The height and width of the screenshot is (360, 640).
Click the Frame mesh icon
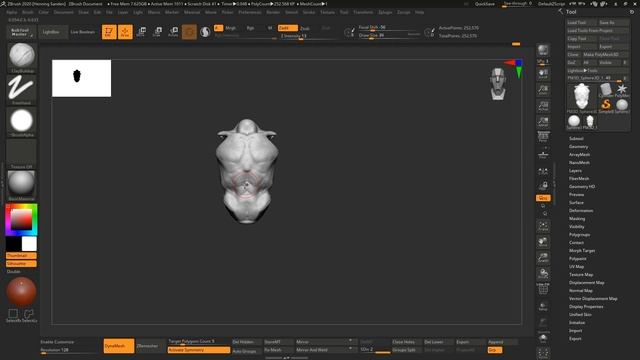click(543, 226)
